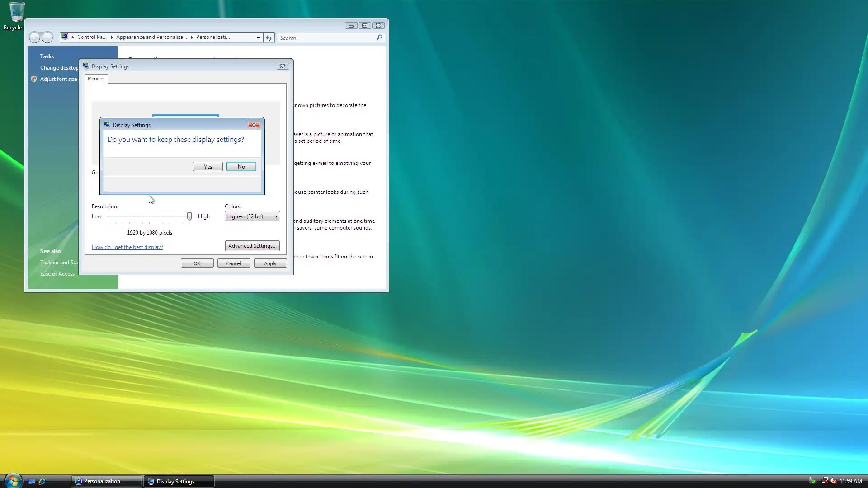Select the Monitor tab
The height and width of the screenshot is (488, 868).
96,79
